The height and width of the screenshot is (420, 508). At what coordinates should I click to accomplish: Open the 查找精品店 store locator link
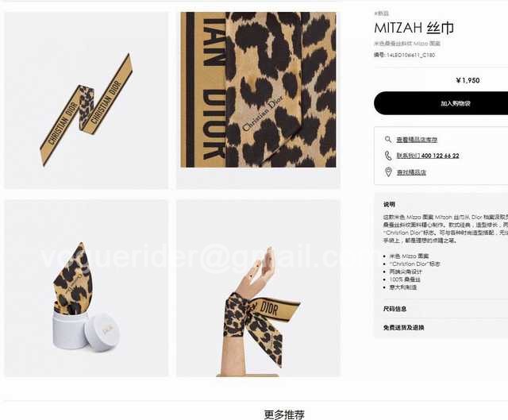(411, 172)
